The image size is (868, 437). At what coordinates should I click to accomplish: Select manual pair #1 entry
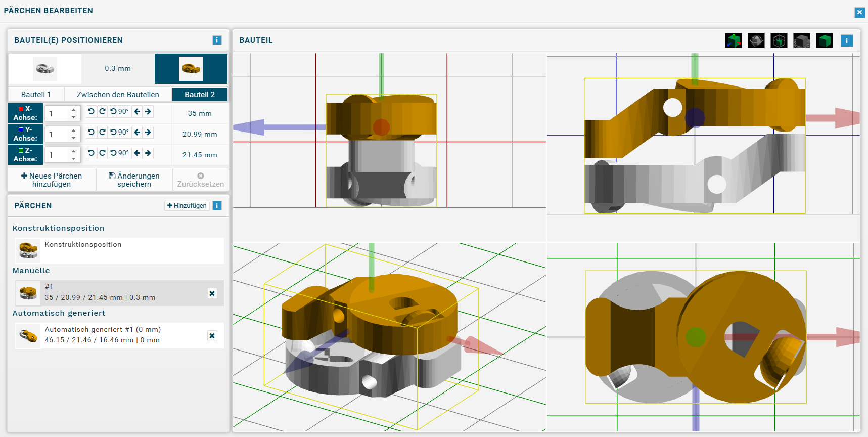tap(119, 293)
